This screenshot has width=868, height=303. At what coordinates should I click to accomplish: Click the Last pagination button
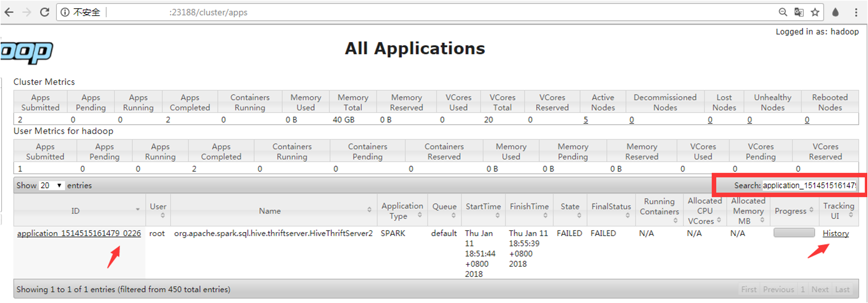(x=842, y=290)
